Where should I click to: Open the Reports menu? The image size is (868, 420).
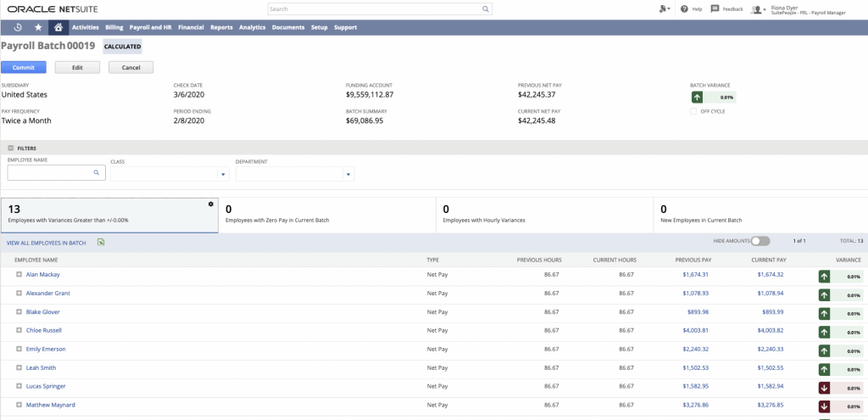coord(221,27)
